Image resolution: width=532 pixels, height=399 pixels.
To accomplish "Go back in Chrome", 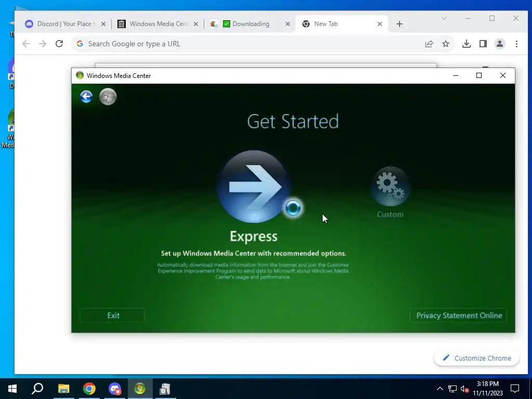I will (26, 44).
